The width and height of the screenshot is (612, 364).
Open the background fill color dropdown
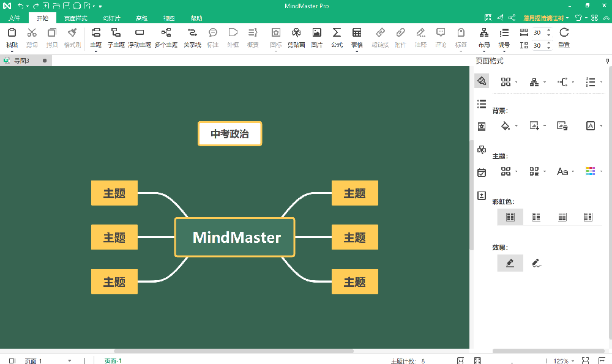517,125
